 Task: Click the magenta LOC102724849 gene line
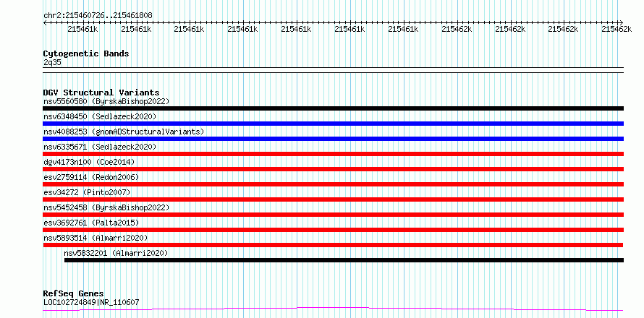click(x=334, y=309)
